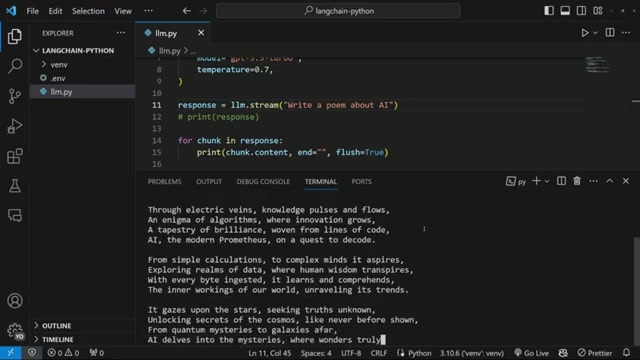Viewport: 640px width, 360px height.
Task: Switch to the PROBLEMS tab
Action: click(164, 182)
